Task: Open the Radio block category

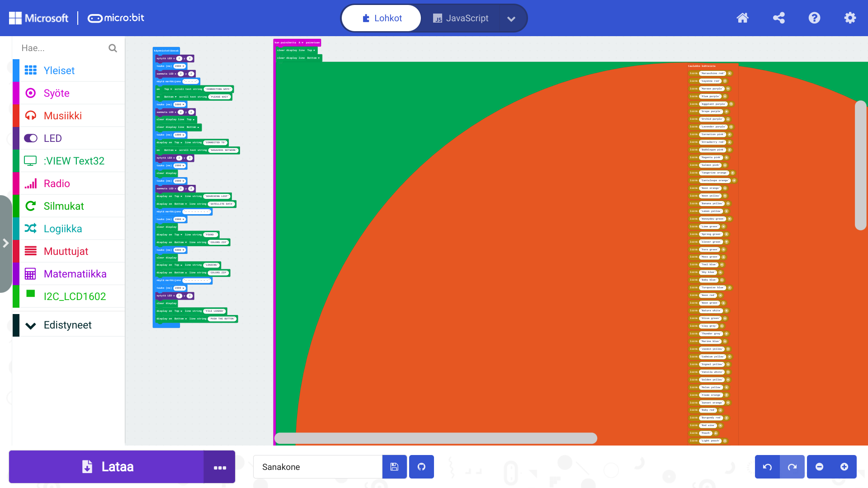Action: 56,183
